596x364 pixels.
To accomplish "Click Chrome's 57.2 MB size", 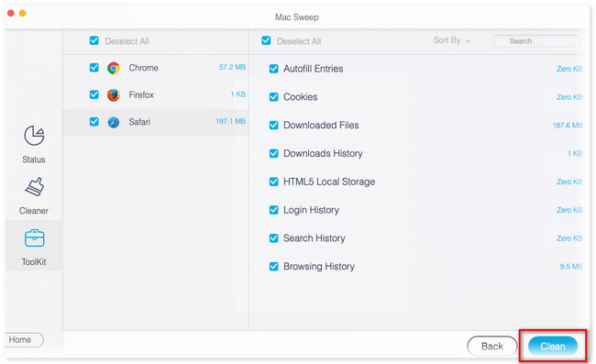I will pos(232,67).
